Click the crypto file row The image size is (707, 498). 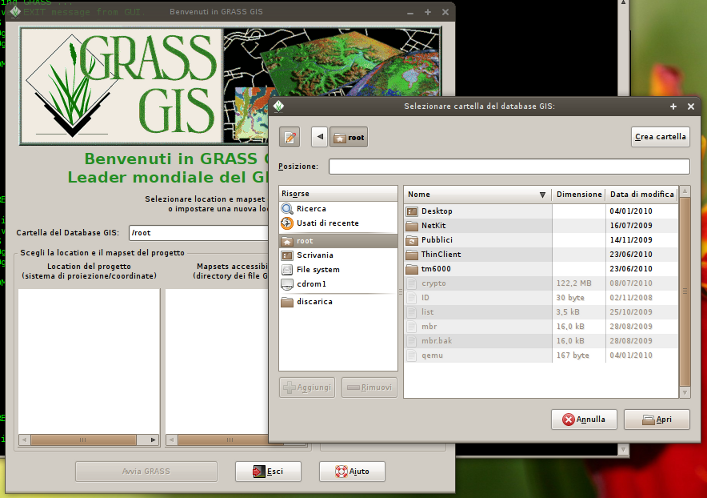tap(541, 283)
